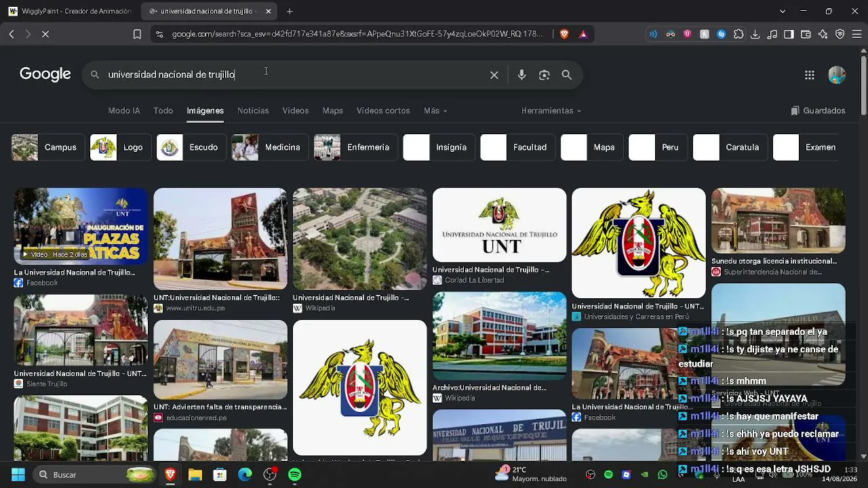Clear the Google search box text
The width and height of the screenshot is (868, 488).
click(494, 75)
